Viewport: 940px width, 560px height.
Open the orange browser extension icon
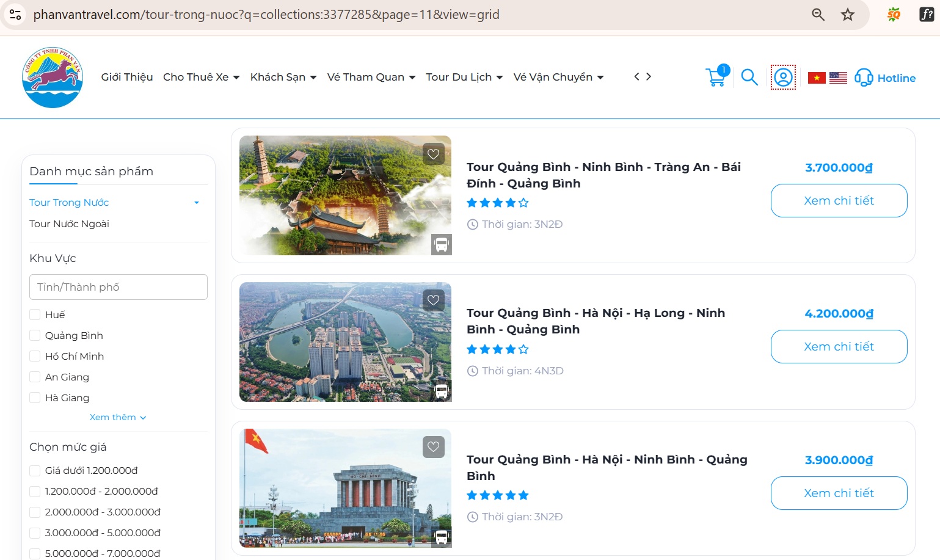(x=894, y=15)
